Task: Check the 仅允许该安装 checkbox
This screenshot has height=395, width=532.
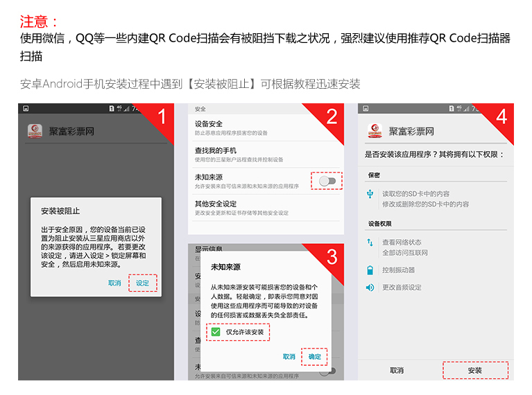Action: 216,333
